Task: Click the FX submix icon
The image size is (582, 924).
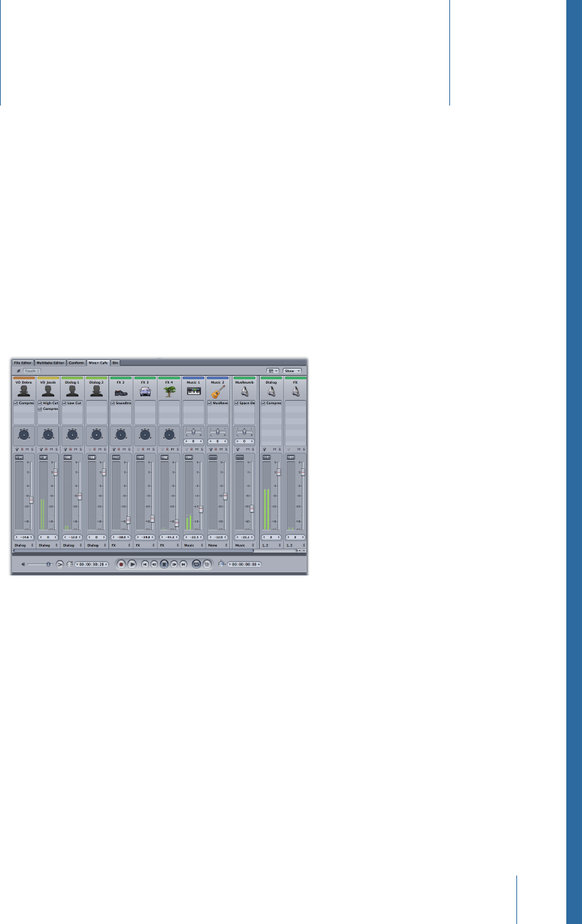Action: click(295, 391)
